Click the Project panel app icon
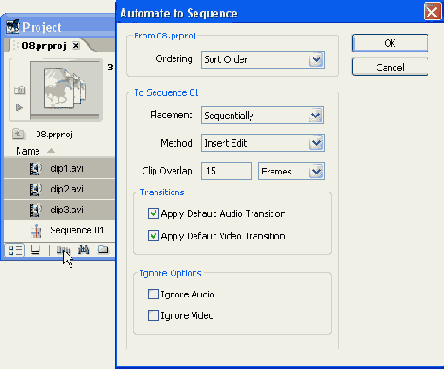Viewport: 444px width, 369px height. (13, 27)
